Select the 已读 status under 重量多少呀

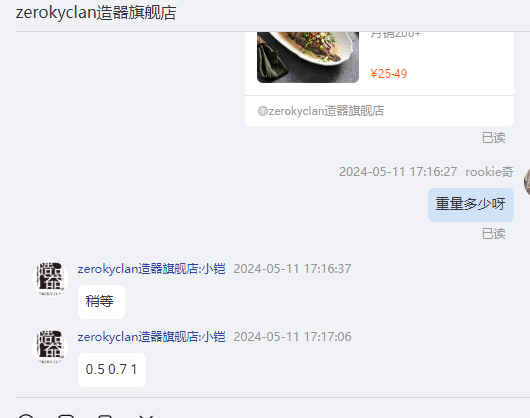click(x=493, y=234)
